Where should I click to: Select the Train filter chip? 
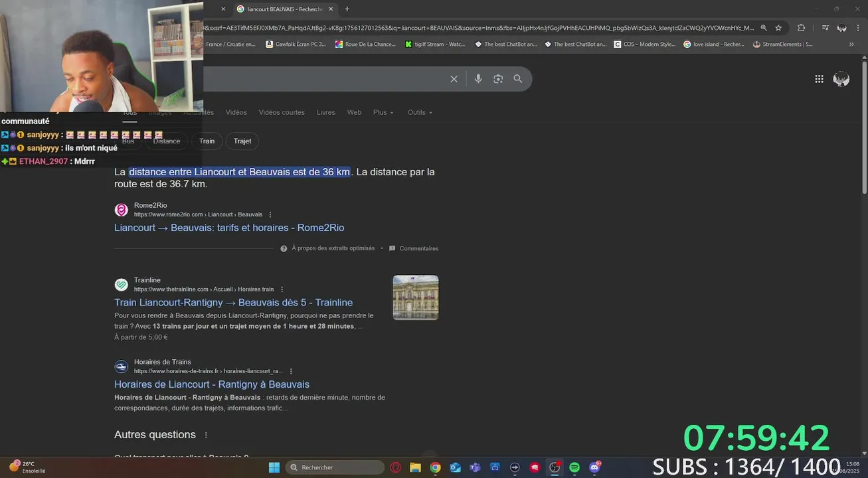point(207,141)
